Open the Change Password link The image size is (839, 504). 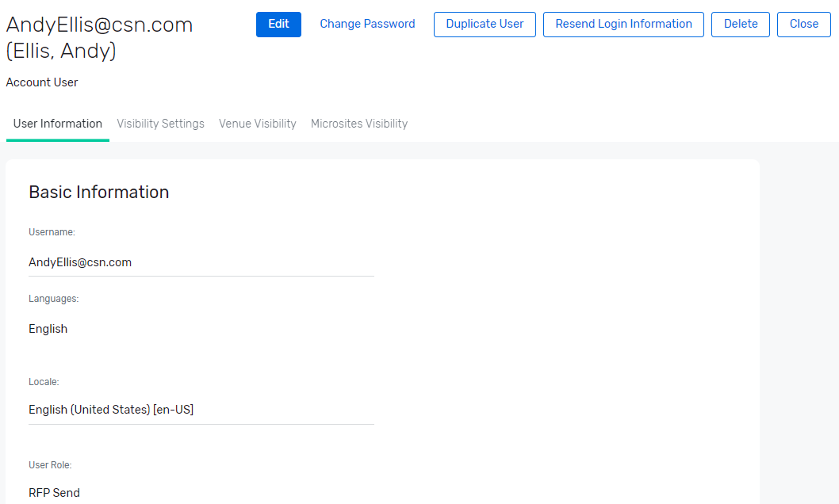click(x=367, y=25)
